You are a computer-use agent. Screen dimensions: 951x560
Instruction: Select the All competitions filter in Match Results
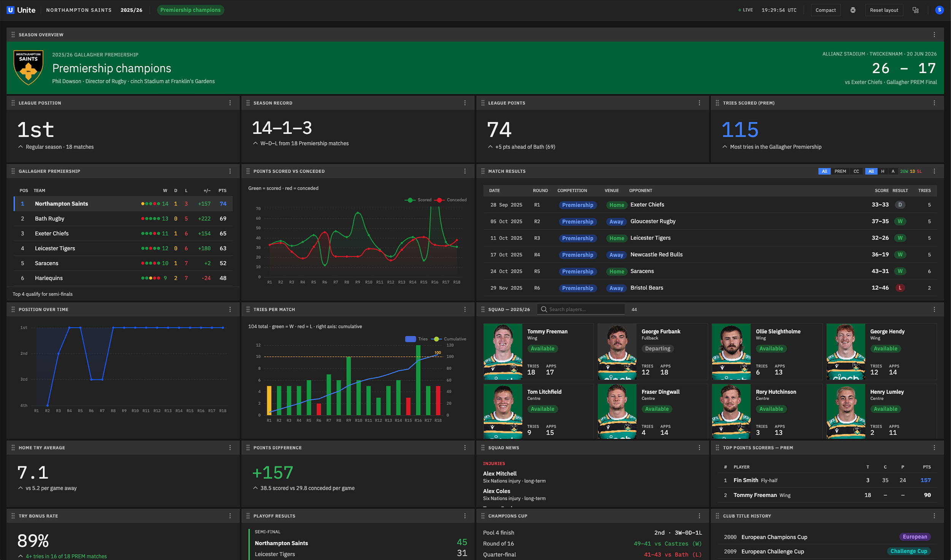tap(824, 171)
